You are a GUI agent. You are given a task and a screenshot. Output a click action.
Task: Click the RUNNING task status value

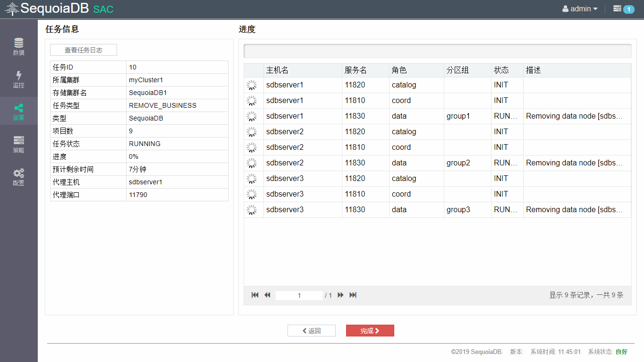[144, 144]
